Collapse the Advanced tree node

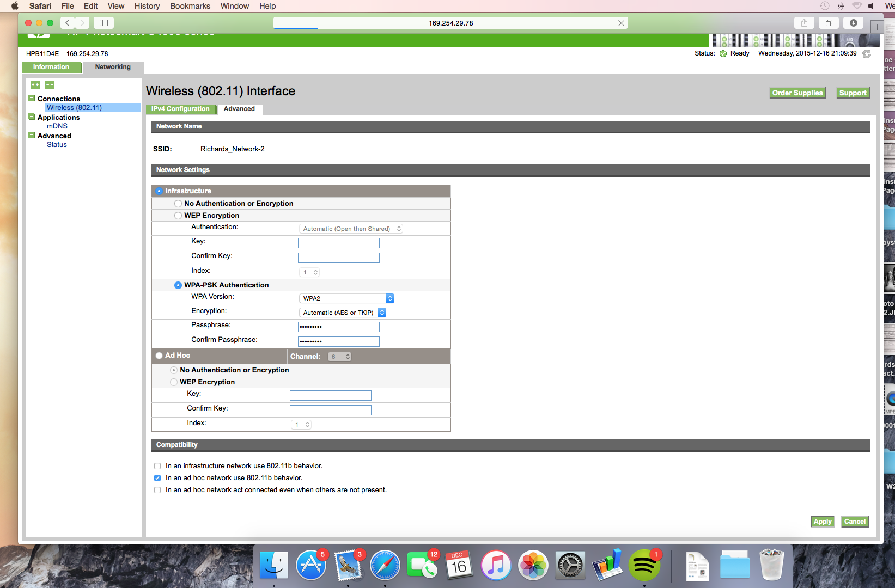click(32, 136)
